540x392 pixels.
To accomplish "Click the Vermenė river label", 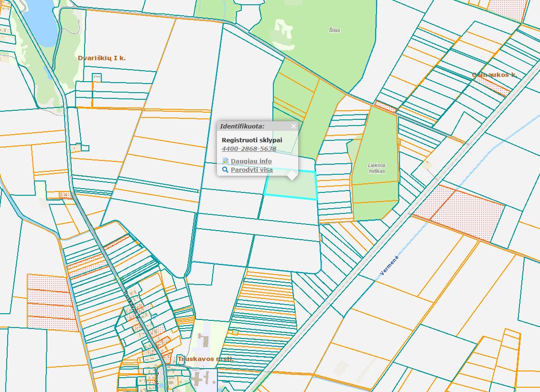I will point(389,265).
